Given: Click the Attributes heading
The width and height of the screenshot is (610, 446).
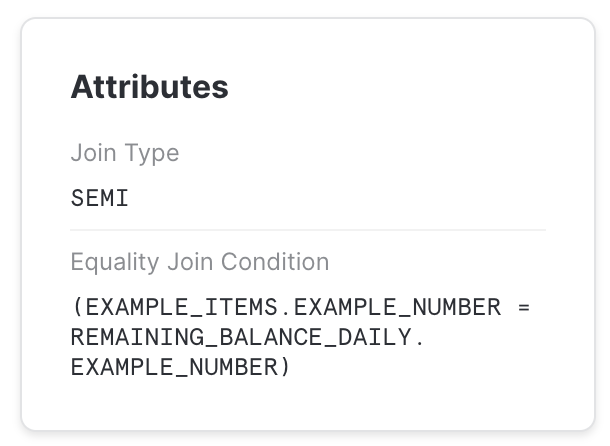Looking at the screenshot, I should (149, 87).
